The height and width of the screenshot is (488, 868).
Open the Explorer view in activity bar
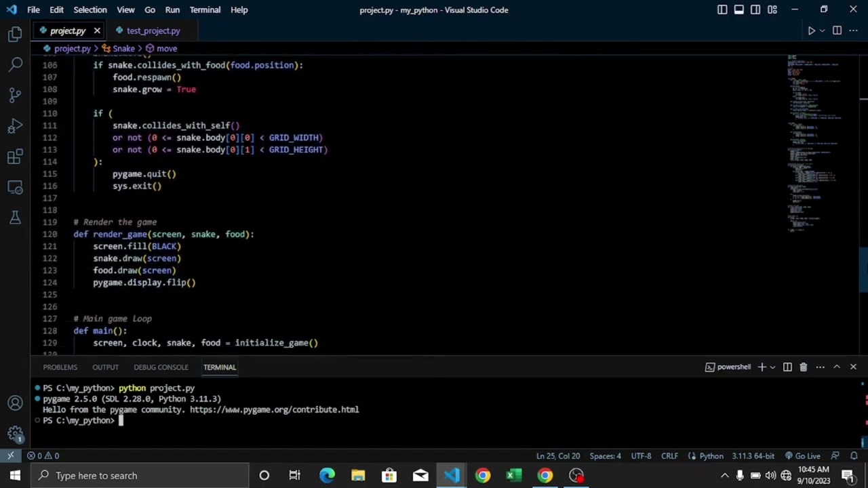point(15,34)
